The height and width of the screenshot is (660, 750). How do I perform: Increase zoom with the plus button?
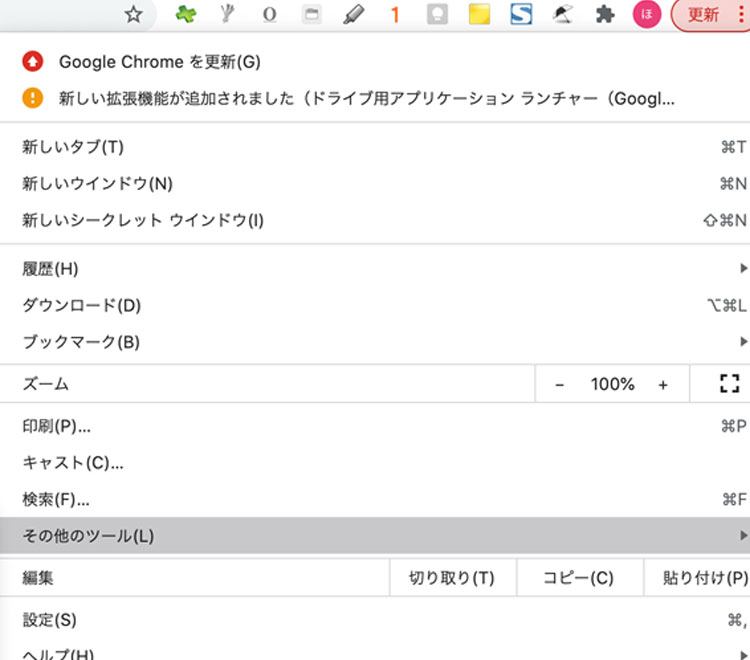[x=663, y=384]
